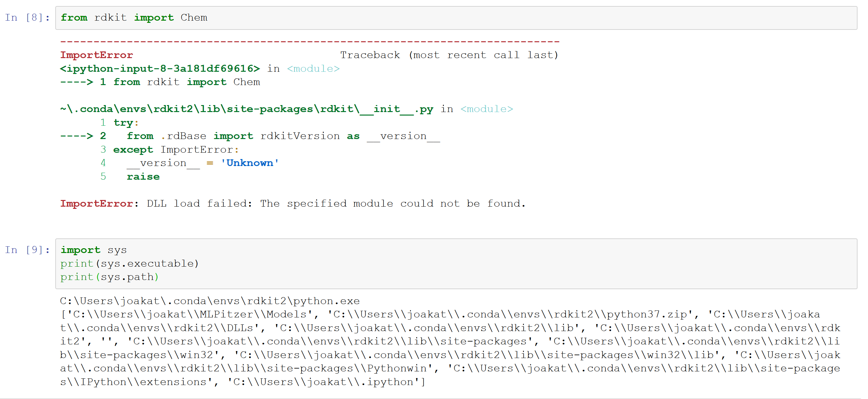The image size is (868, 399).
Task: Click the 'raise' keyword on line 5
Action: point(143,176)
